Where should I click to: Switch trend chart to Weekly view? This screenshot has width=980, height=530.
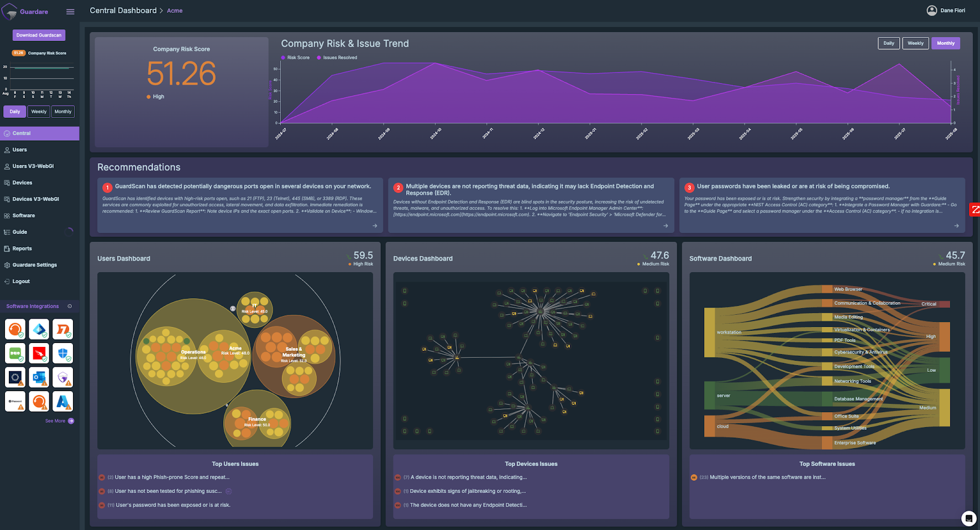pos(915,43)
